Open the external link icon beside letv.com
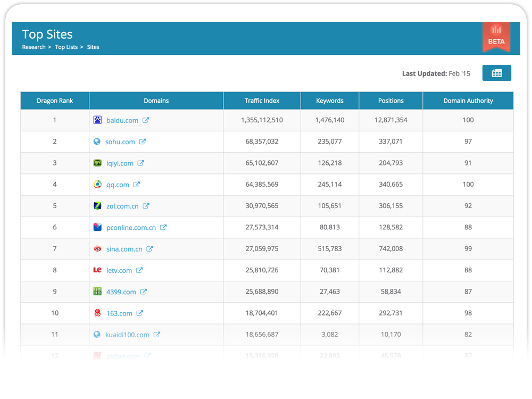 click(x=139, y=270)
